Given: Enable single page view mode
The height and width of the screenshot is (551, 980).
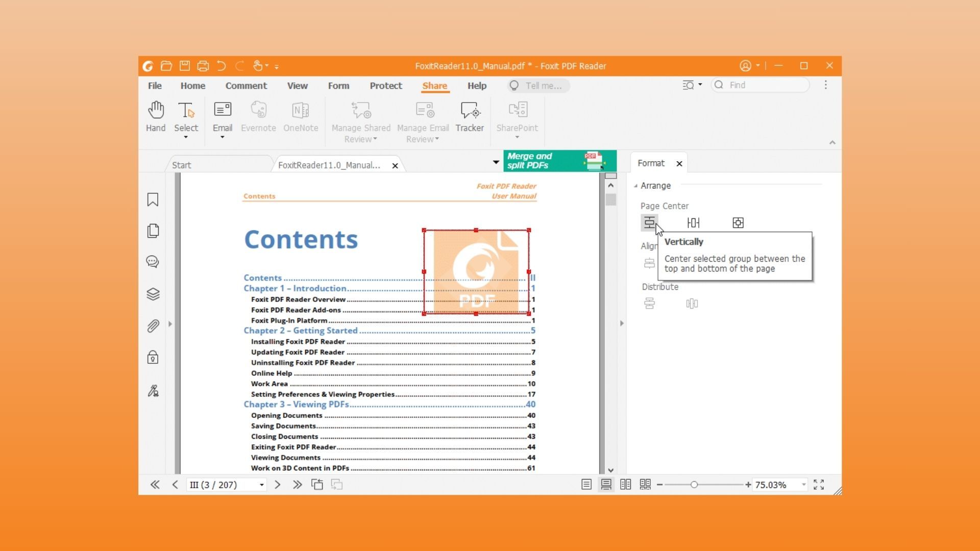Looking at the screenshot, I should tap(586, 485).
